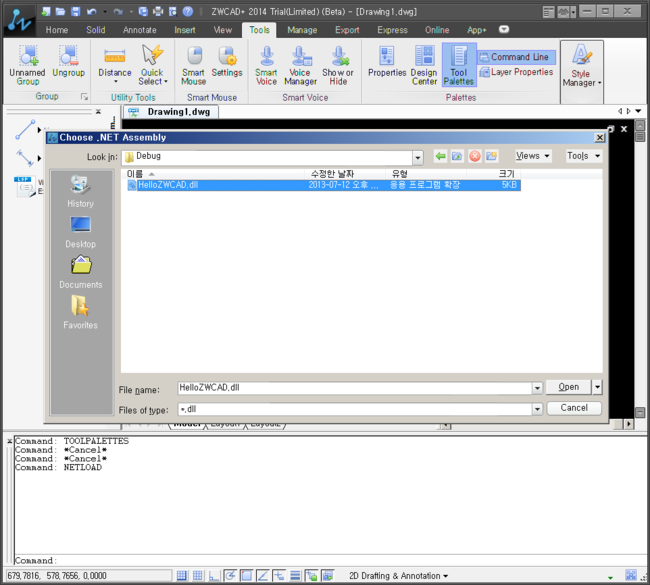Viewport: 650px width, 585px height.
Task: Click the blue Help question mark icon
Action: pos(188,12)
